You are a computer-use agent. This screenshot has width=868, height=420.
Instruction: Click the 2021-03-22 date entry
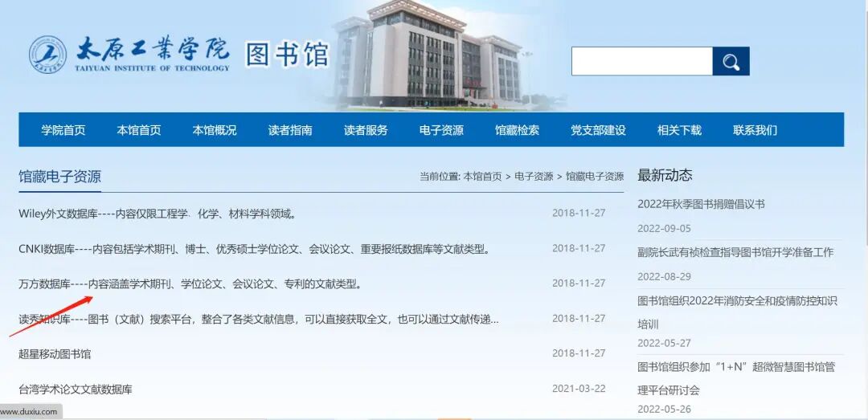(x=579, y=389)
